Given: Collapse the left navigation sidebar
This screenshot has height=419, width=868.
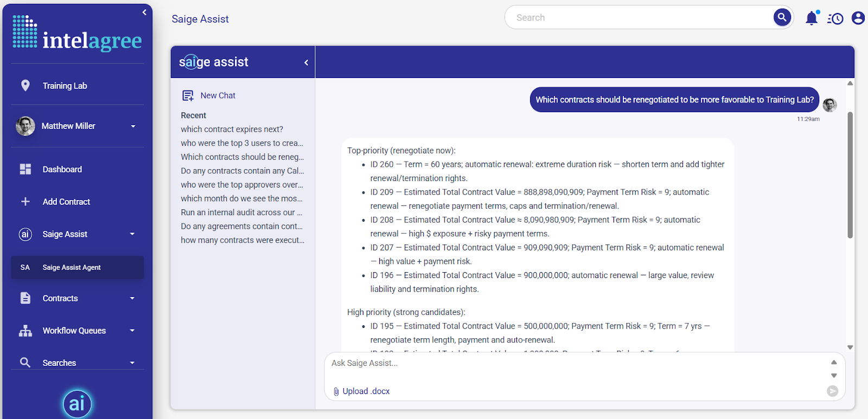Looking at the screenshot, I should 144,12.
